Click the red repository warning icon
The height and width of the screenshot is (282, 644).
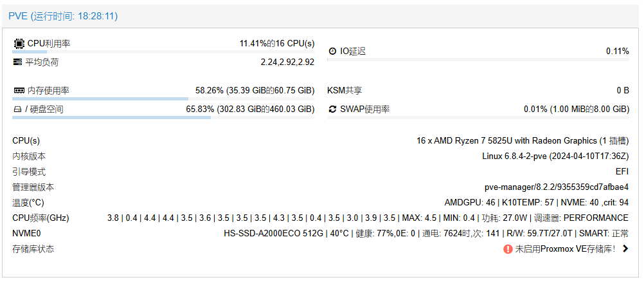[x=508, y=249]
